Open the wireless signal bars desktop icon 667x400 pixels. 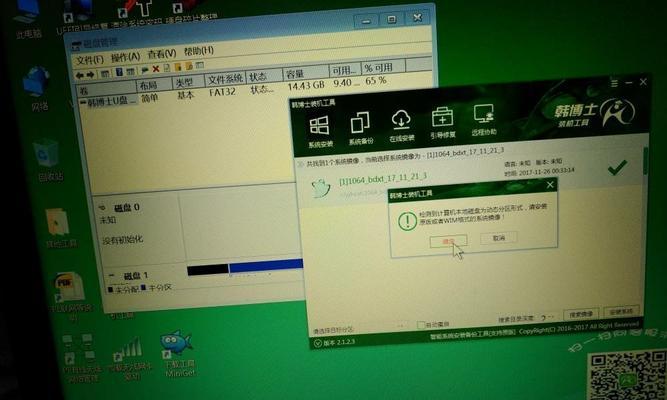[x=130, y=357]
